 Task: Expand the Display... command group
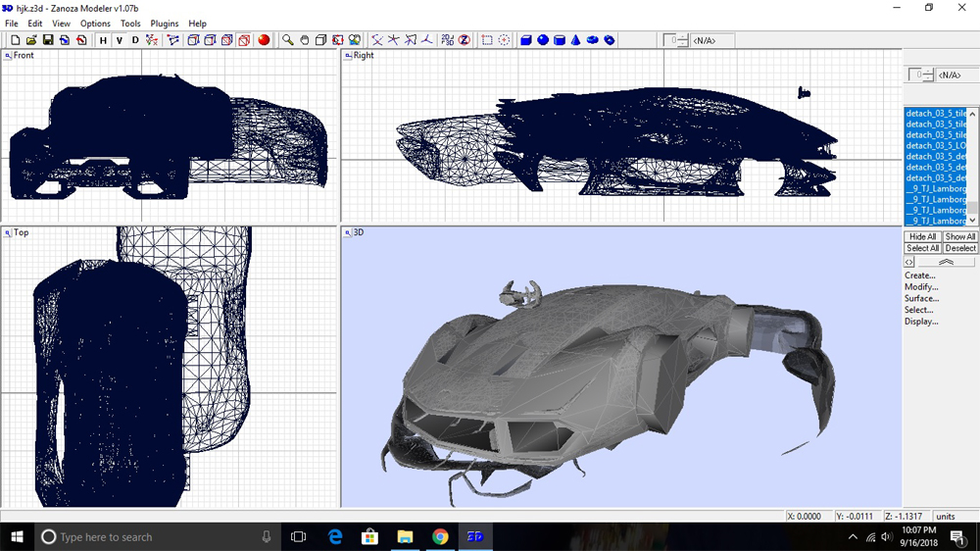coord(921,322)
